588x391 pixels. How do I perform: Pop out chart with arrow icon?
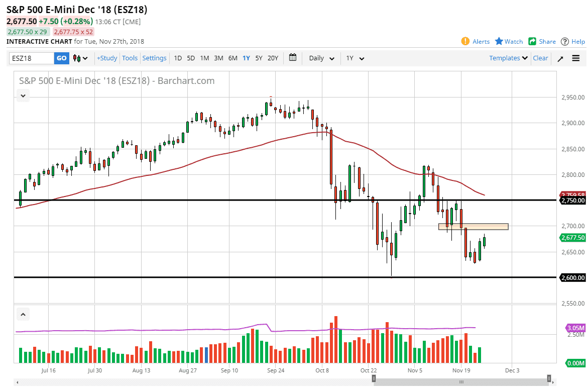[x=560, y=58]
